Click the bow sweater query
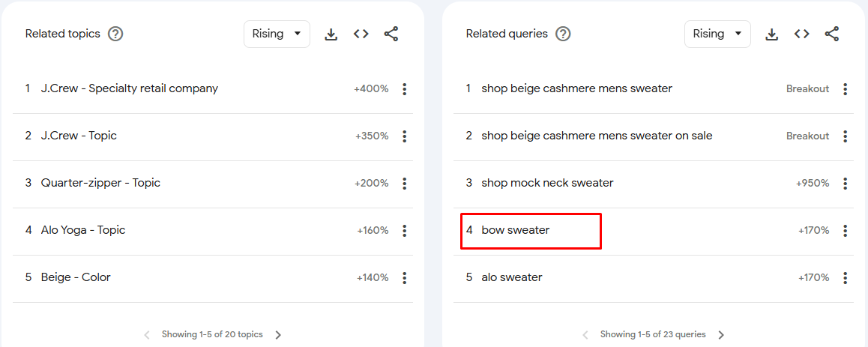Viewport: 868px width, 347px height. point(516,230)
